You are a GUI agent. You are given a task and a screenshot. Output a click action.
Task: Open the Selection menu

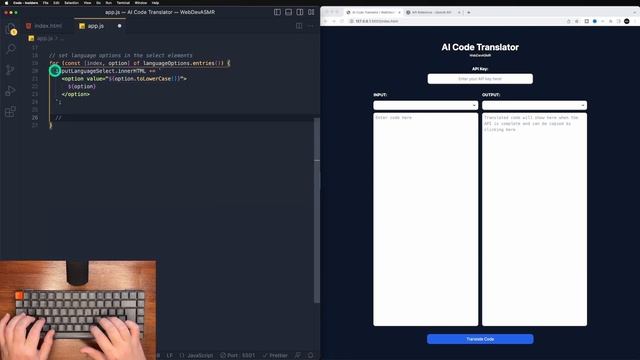(71, 3)
